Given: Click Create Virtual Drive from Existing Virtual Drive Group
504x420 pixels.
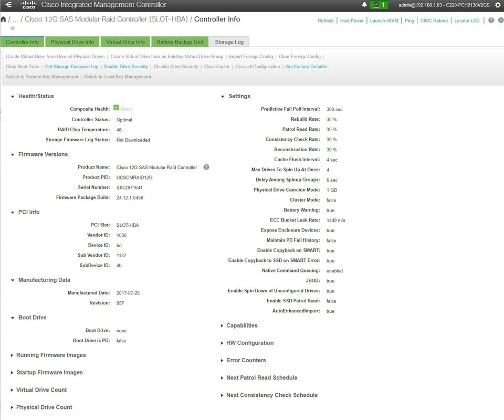Looking at the screenshot, I should tap(167, 57).
